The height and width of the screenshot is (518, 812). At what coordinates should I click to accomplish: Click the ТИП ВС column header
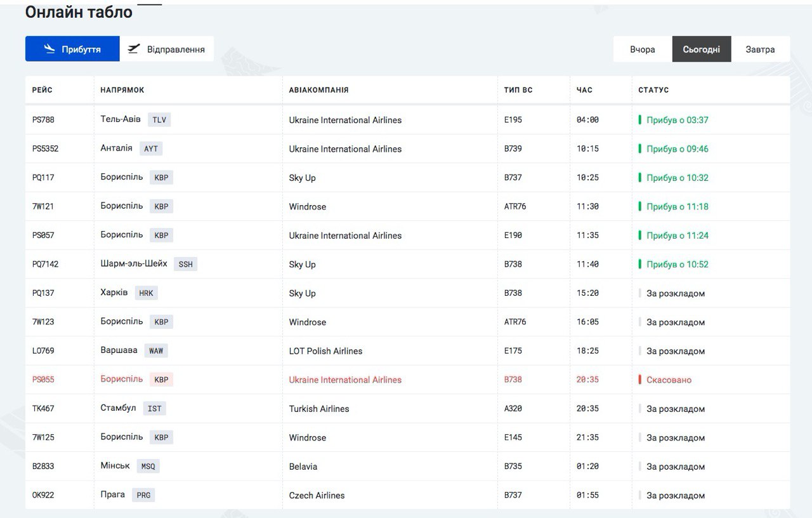[518, 90]
